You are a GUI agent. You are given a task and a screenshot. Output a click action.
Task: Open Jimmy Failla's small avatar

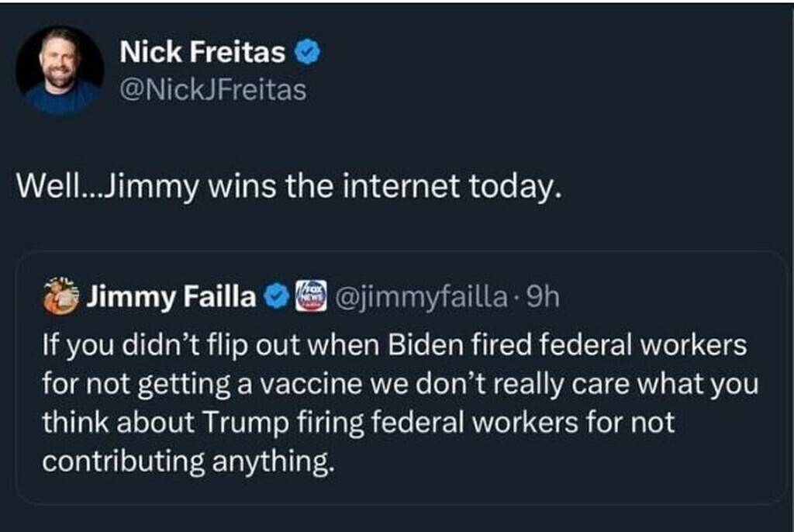(62, 297)
